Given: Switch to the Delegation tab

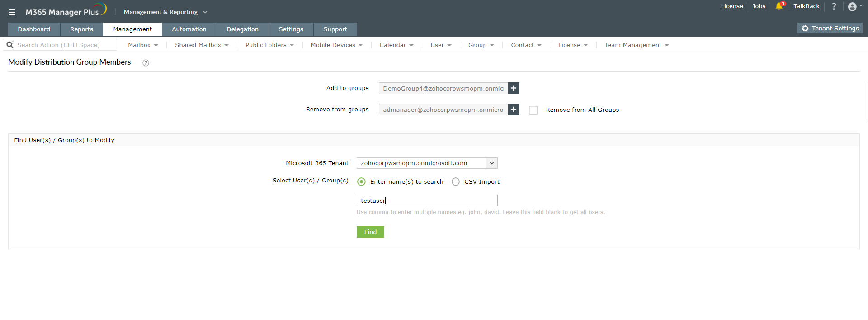Looking at the screenshot, I should point(242,29).
